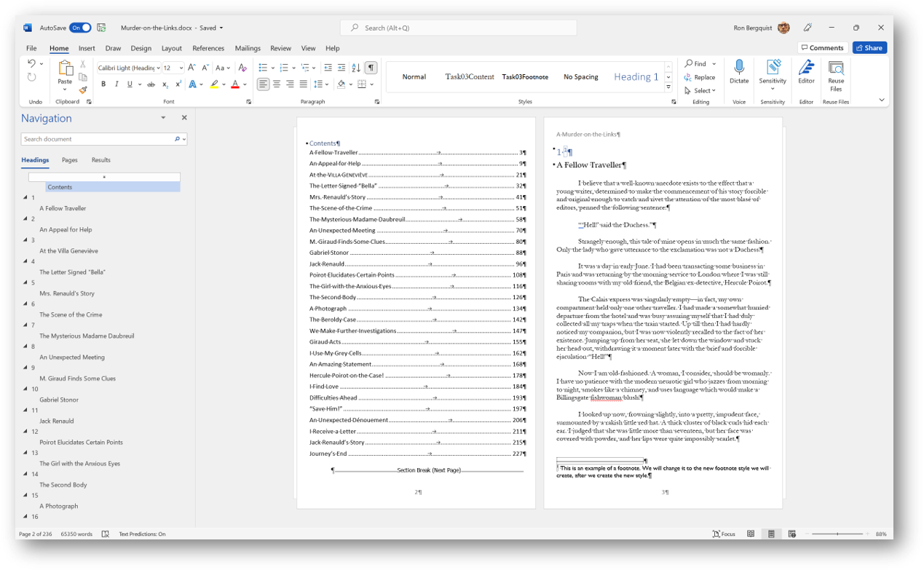
Task: Enable center text alignment
Action: [x=276, y=84]
